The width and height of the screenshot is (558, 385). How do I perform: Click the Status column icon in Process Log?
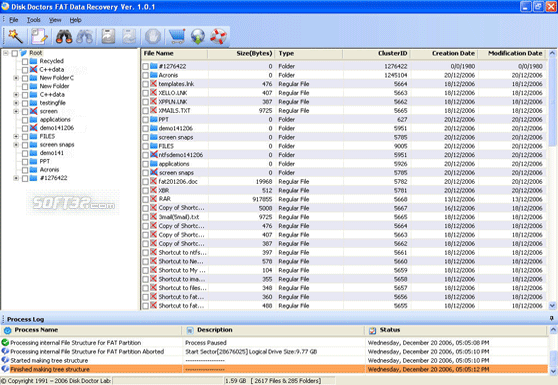click(x=372, y=330)
